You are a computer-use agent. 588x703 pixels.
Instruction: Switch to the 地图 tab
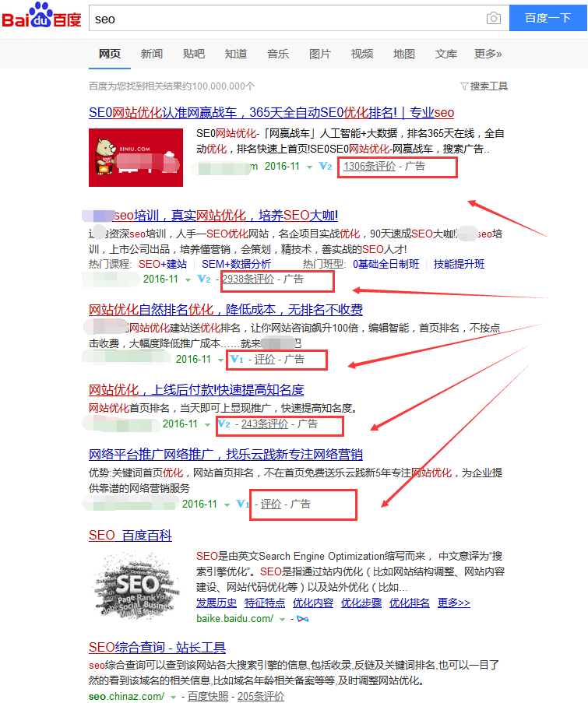(x=403, y=54)
